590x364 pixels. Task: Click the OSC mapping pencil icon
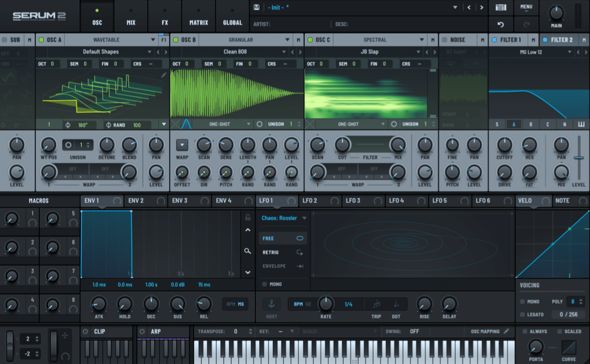pyautogui.click(x=507, y=331)
